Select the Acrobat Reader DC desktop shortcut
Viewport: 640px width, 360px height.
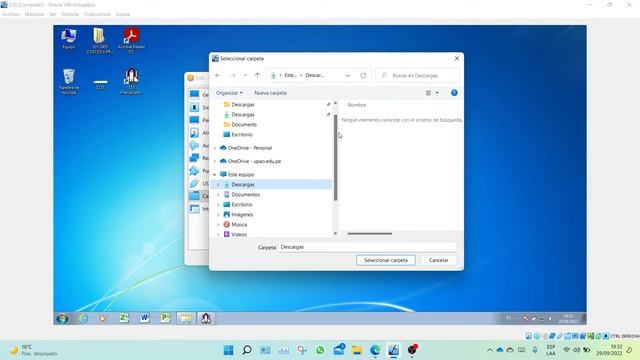tap(131, 40)
